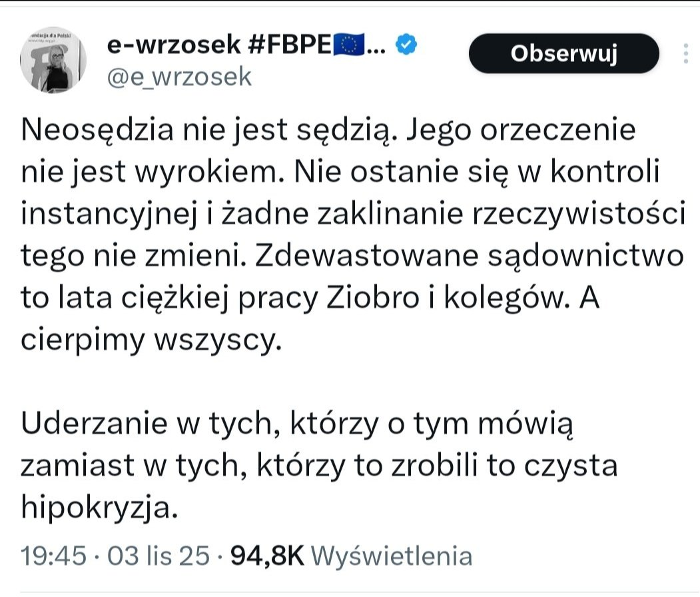This screenshot has height=597, width=700.
Task: Open the @e_wrzosek handle link
Action: click(x=179, y=77)
